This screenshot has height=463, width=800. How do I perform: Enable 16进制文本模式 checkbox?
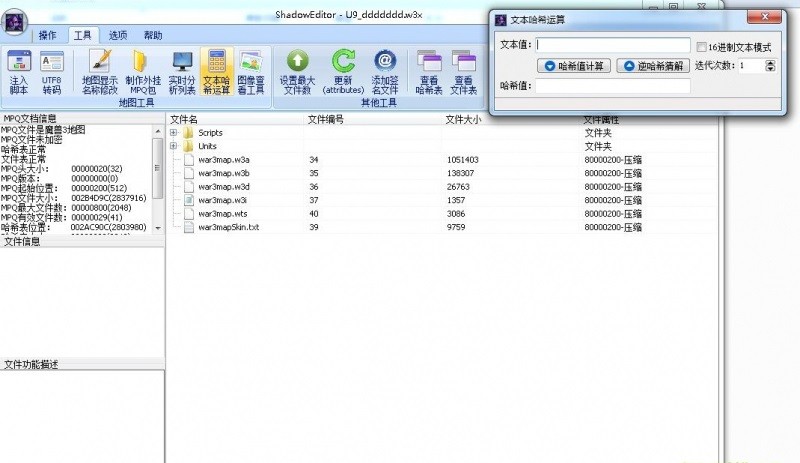702,47
